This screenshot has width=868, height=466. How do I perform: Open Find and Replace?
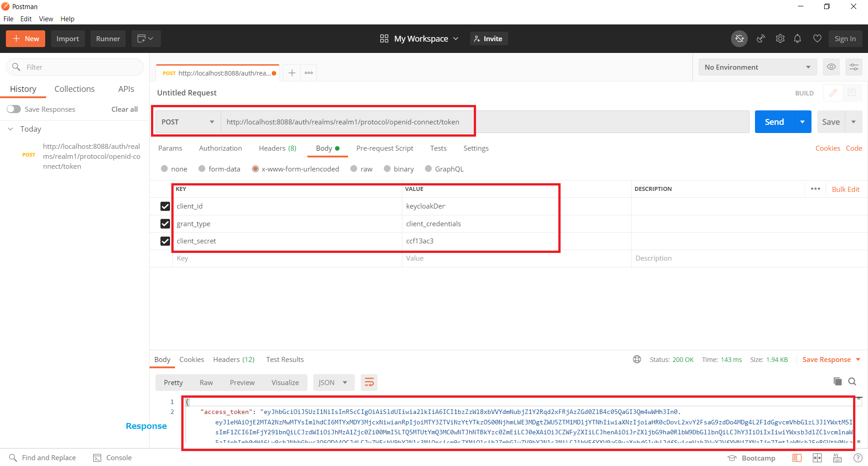pos(42,458)
